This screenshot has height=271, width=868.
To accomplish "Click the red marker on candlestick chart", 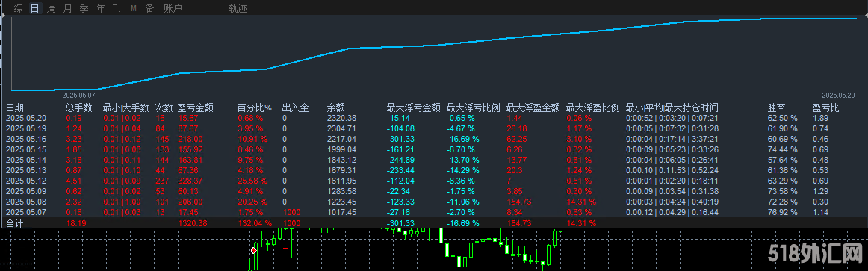I will coord(254,251).
